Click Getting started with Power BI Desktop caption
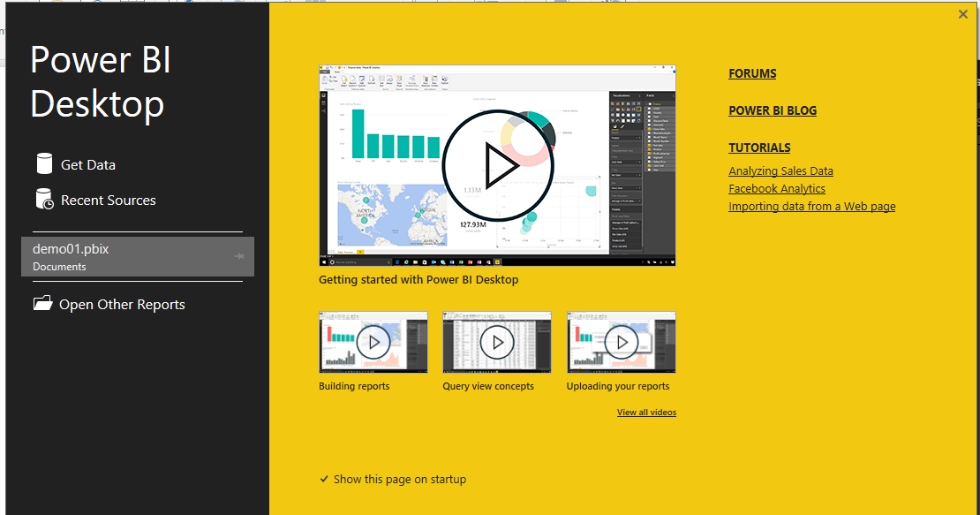 pyautogui.click(x=418, y=280)
